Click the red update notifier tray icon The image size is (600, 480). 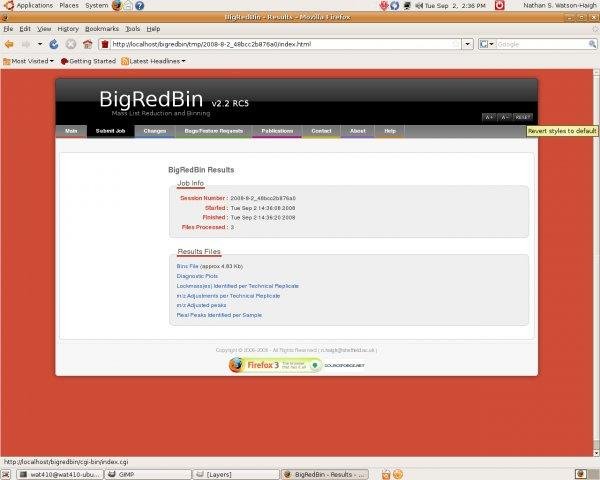click(384, 5)
